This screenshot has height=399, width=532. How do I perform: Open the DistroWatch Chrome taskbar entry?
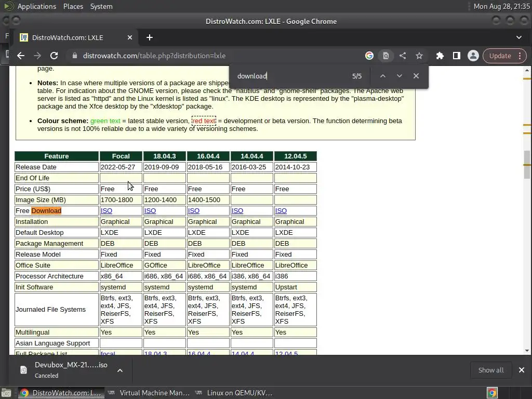[60, 393]
